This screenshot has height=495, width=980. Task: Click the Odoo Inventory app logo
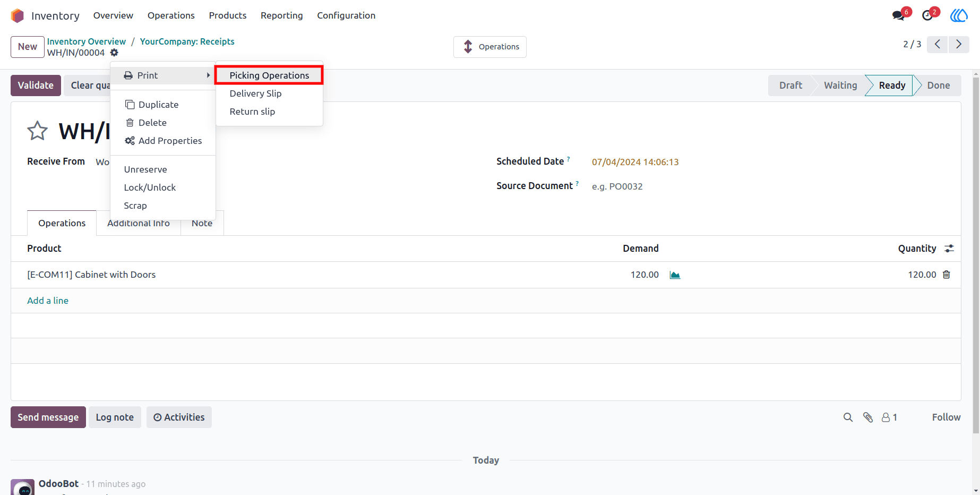pos(18,15)
